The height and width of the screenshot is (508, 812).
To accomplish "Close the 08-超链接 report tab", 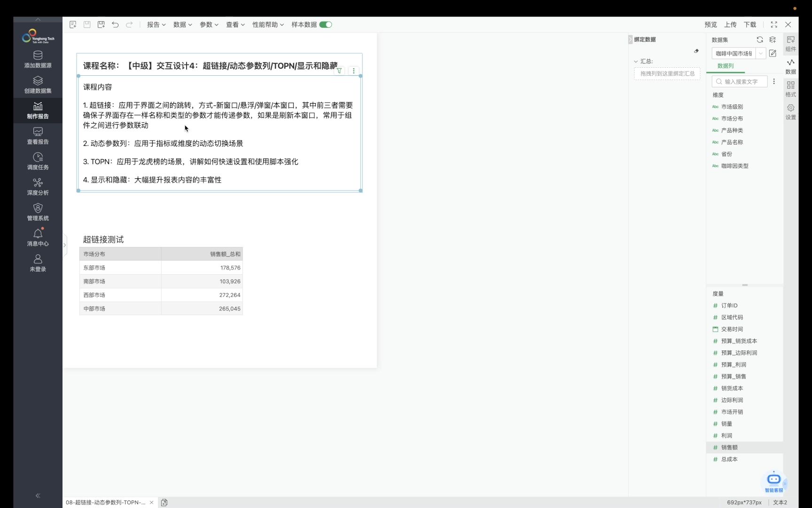I will point(151,502).
